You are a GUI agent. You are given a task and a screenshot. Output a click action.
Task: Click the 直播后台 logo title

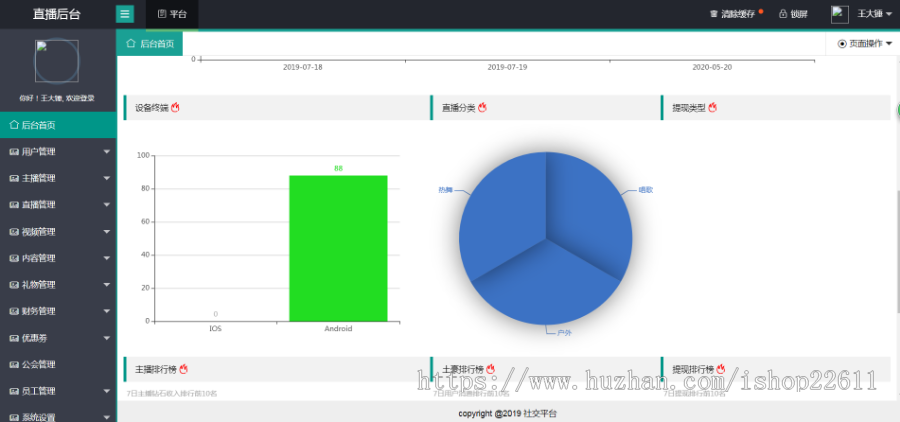click(x=56, y=14)
